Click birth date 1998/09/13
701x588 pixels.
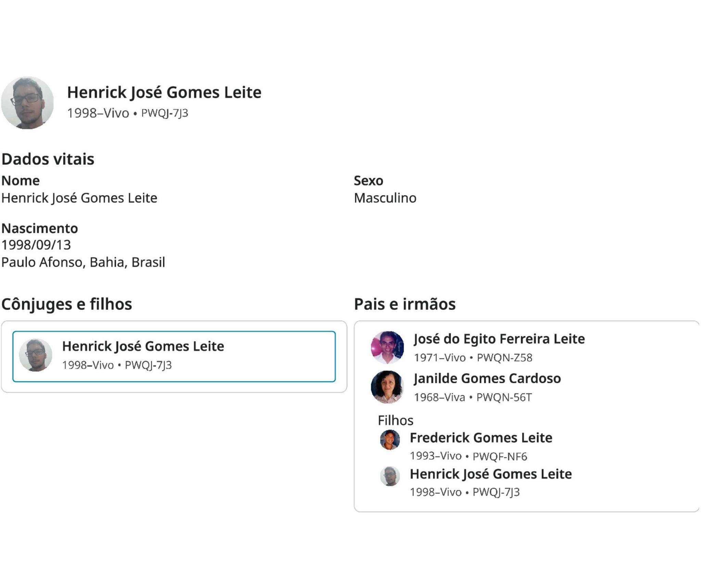coord(36,245)
